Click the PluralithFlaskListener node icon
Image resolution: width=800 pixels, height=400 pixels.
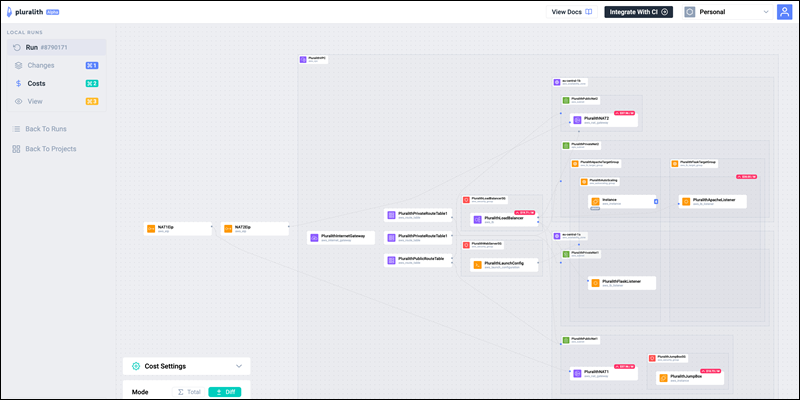595,283
